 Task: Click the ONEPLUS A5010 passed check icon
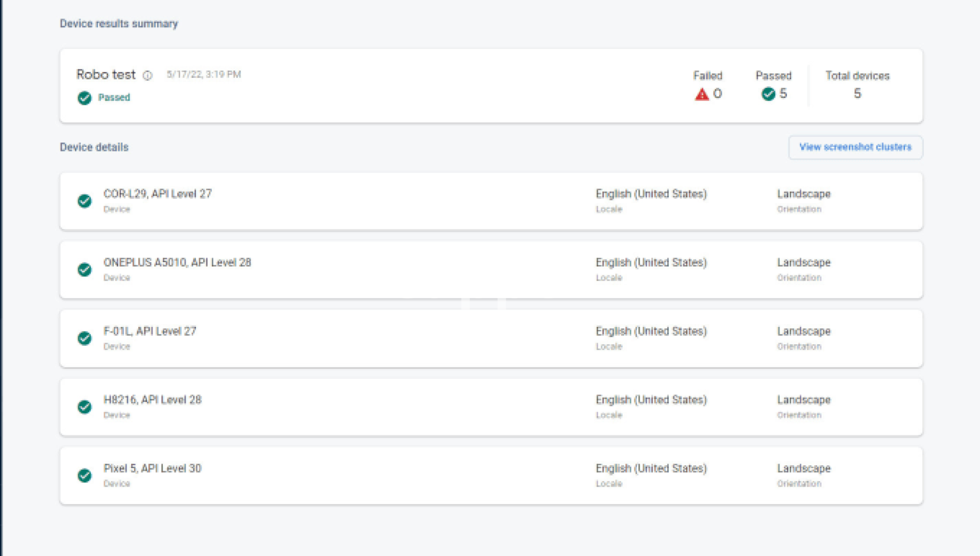[85, 269]
